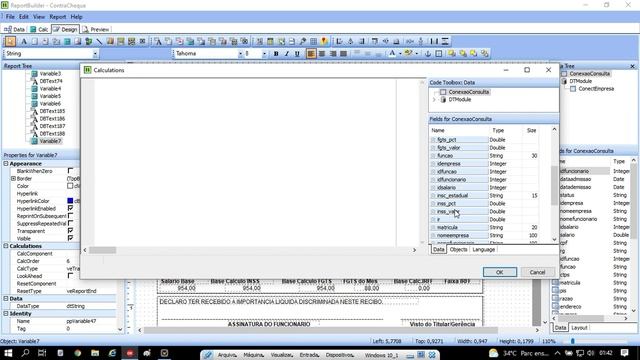The width and height of the screenshot is (640, 360).
Task: Toggle LookAhead property checkbox
Action: pos(70,276)
